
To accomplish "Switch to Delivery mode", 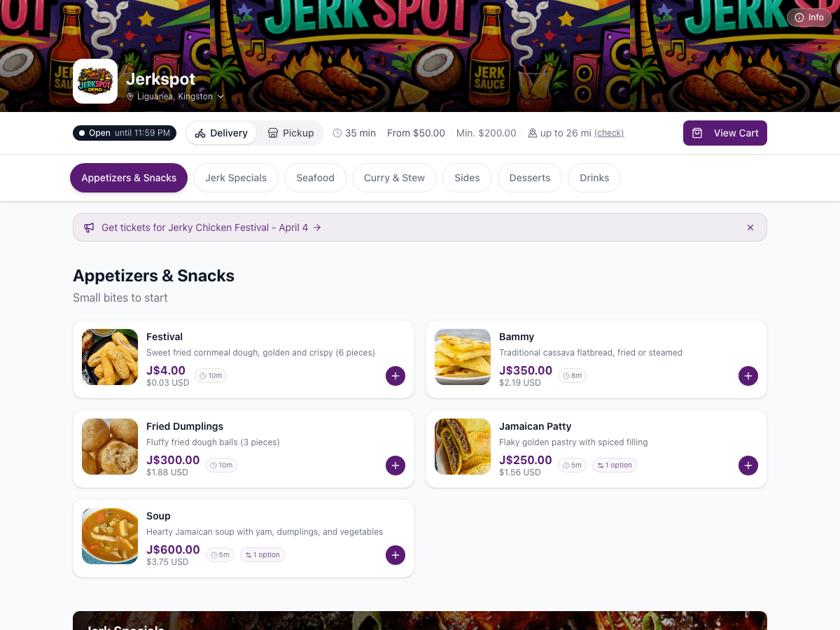I will coord(220,133).
